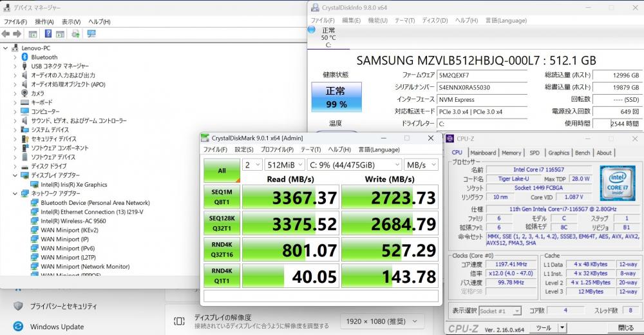Open the drive selection dropdown C: 9%
644x335 pixels.
coord(354,165)
